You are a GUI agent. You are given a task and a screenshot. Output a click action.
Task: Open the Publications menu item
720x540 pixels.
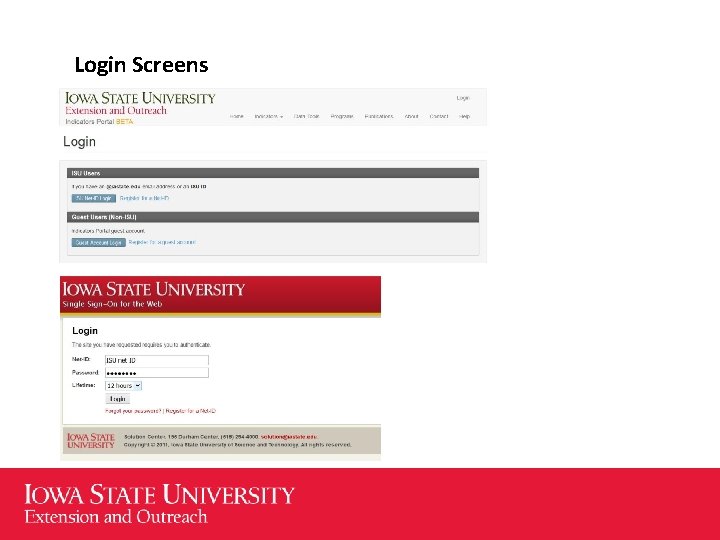pyautogui.click(x=379, y=116)
